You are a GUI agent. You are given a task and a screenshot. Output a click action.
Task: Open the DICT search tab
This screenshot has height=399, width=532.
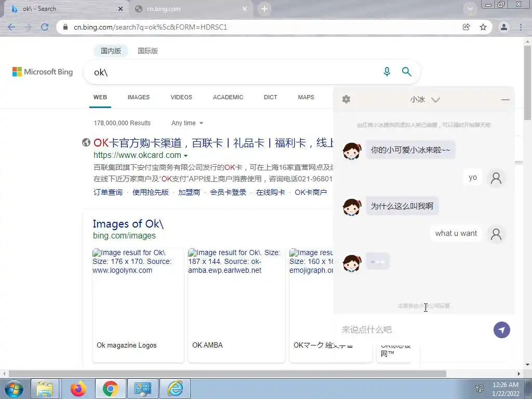[270, 97]
